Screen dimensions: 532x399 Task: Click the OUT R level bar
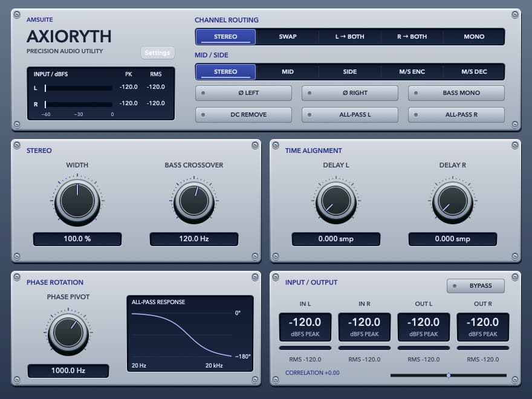(x=483, y=348)
